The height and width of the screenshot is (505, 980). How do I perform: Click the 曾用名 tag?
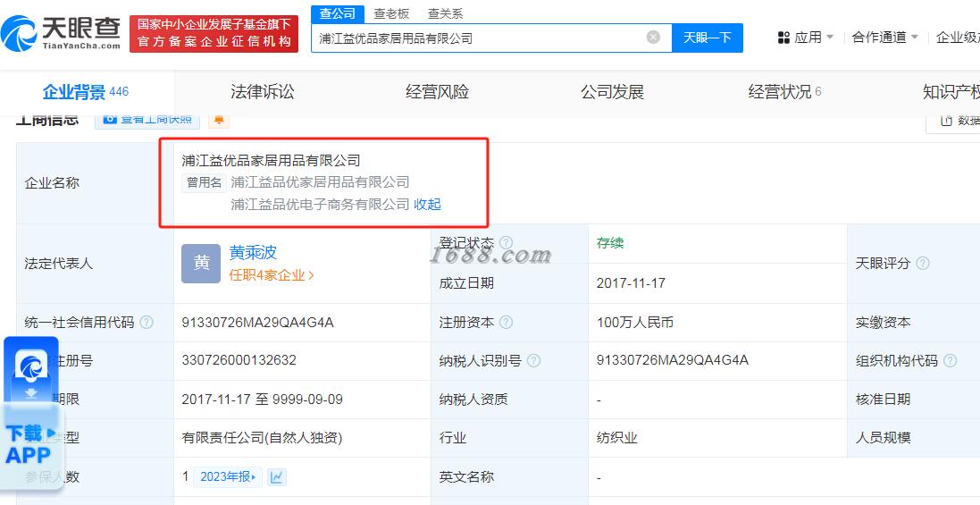point(205,182)
